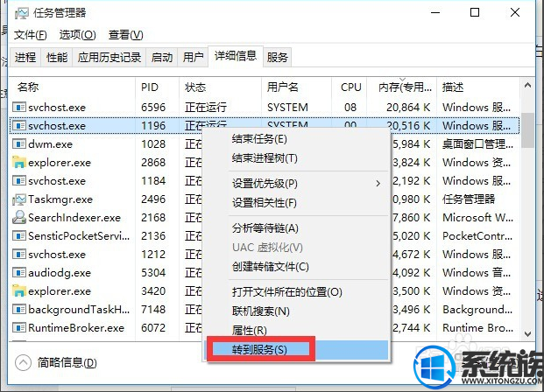Select the Taskmgr.exe process name
Viewport: 544px width, 392px height.
(60, 199)
